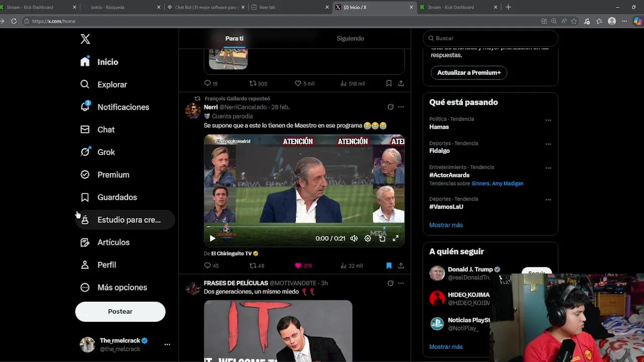Play the Chiringuito video

(212, 238)
